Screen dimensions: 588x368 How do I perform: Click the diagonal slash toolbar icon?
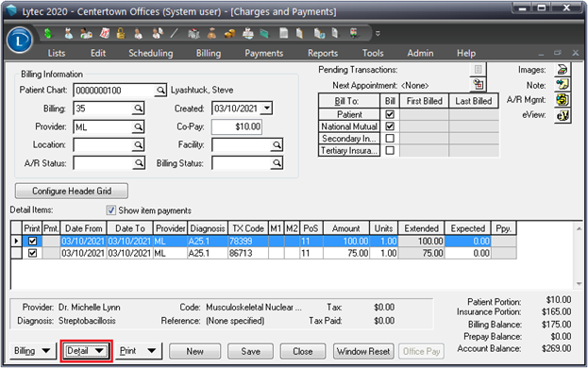click(x=174, y=34)
